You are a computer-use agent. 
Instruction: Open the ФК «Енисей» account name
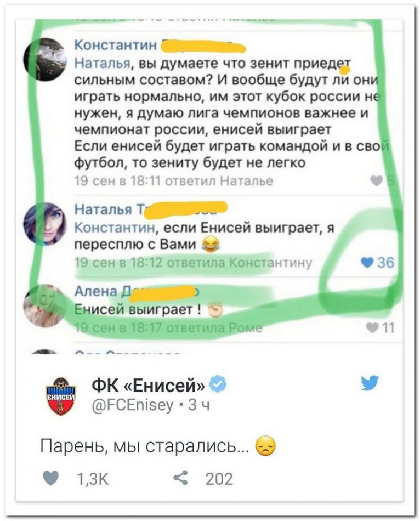pos(149,386)
